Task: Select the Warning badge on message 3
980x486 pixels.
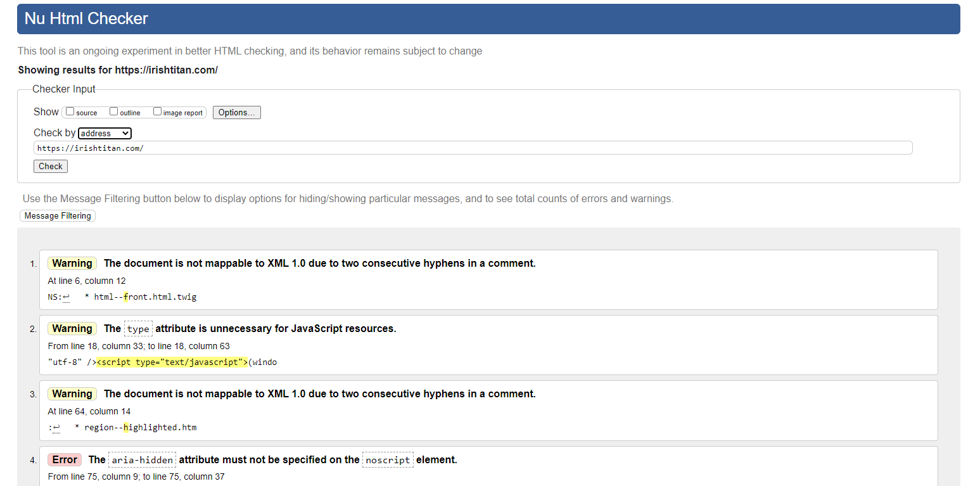Action: click(x=72, y=393)
